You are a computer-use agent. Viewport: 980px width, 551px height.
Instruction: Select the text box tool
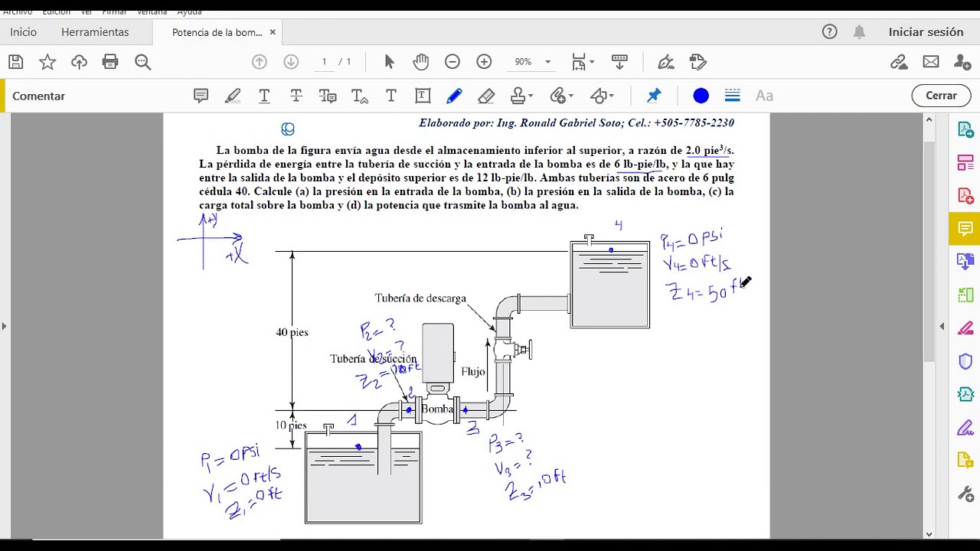tap(423, 96)
